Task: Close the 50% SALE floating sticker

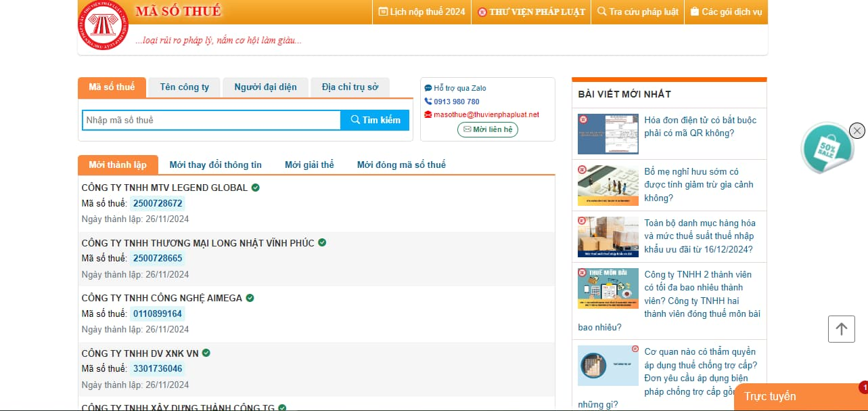Action: [x=857, y=131]
